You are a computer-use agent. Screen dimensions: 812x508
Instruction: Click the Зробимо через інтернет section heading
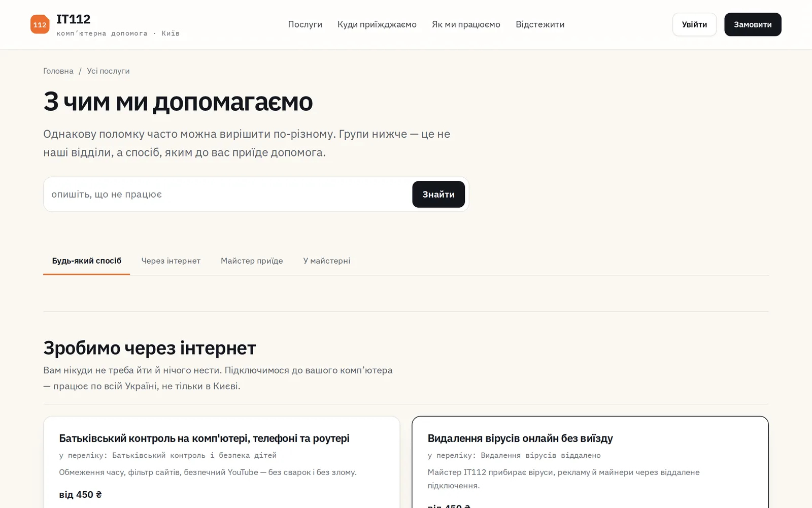pyautogui.click(x=150, y=348)
